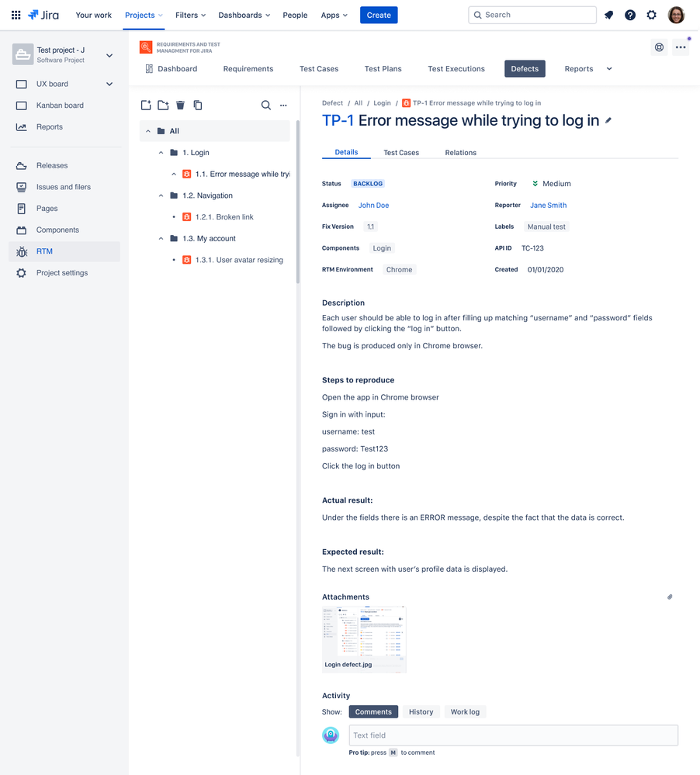Open search in the defect tree panel

click(x=266, y=105)
